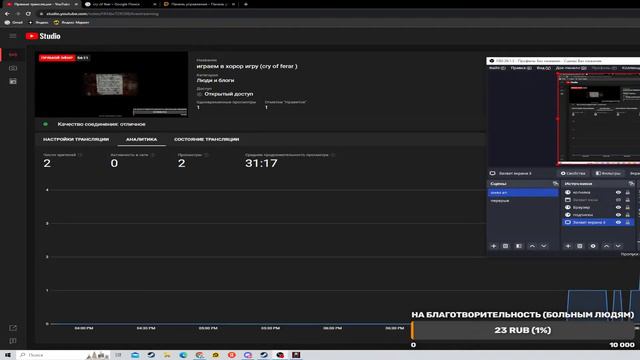The height and width of the screenshot is (360, 640).
Task: Open Microsoft Edge from the taskbar
Action: pyautogui.click(x=183, y=355)
